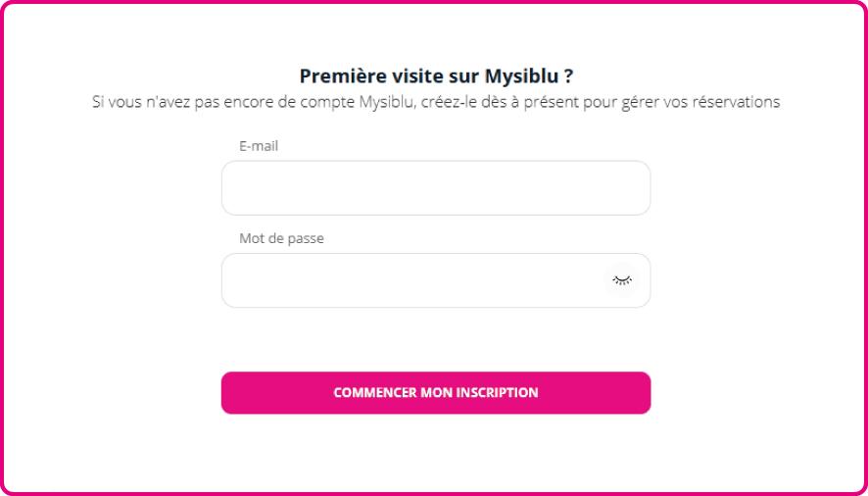Reveal the hidden Mot de passe text
This screenshot has width=868, height=496.
coord(622,280)
